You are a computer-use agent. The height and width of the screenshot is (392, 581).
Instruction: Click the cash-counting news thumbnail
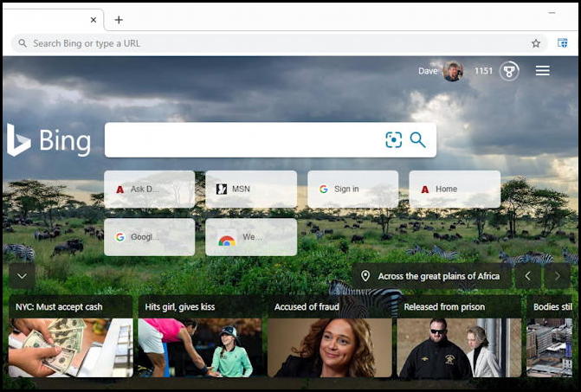pos(71,348)
